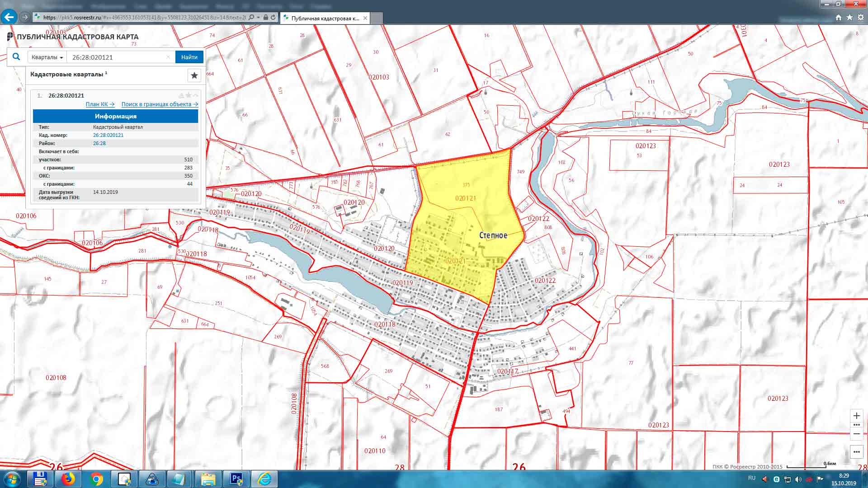Open the Поиск в границах объекта link
The width and height of the screenshot is (868, 488).
point(160,104)
